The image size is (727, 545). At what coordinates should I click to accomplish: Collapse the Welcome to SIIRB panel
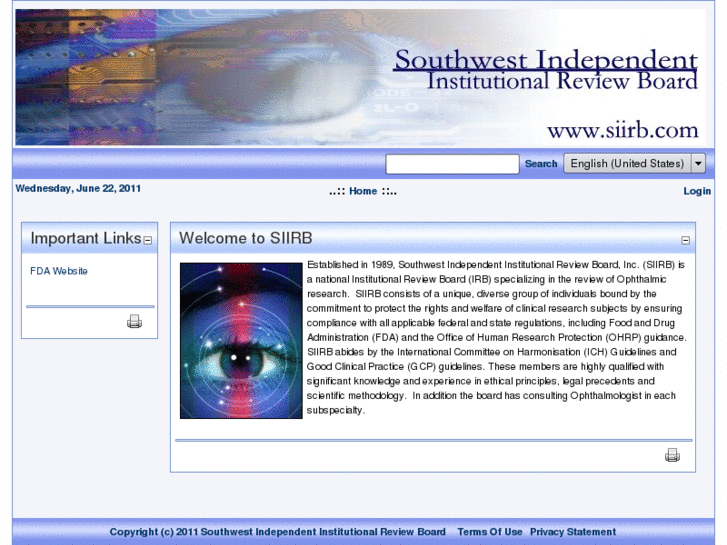click(x=685, y=240)
